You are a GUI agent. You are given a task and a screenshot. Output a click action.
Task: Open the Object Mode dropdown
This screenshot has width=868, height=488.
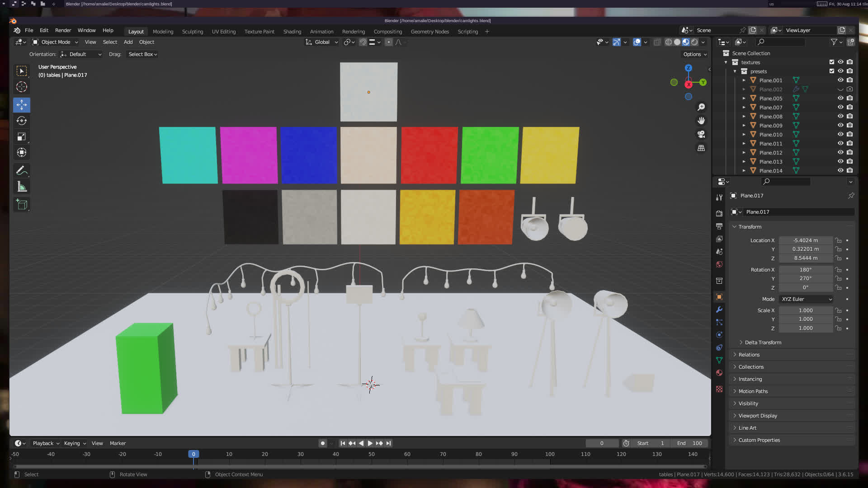coord(55,42)
